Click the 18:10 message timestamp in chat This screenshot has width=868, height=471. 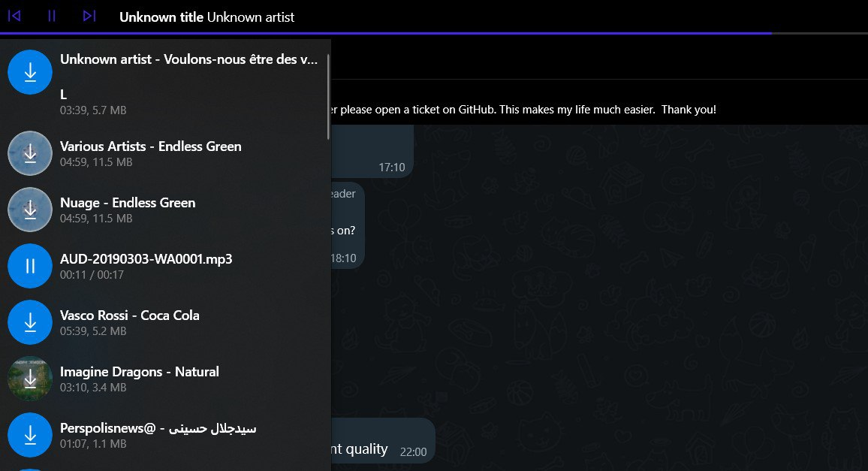pyautogui.click(x=345, y=257)
